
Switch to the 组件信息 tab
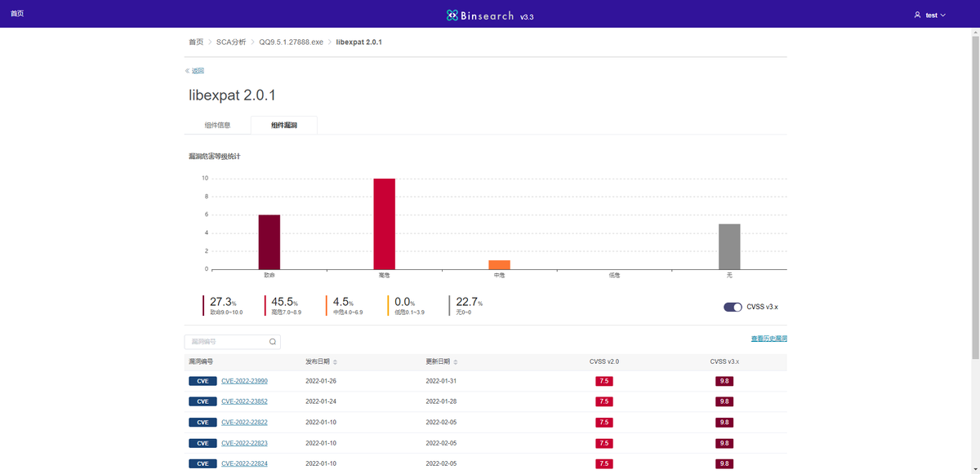[x=217, y=125]
